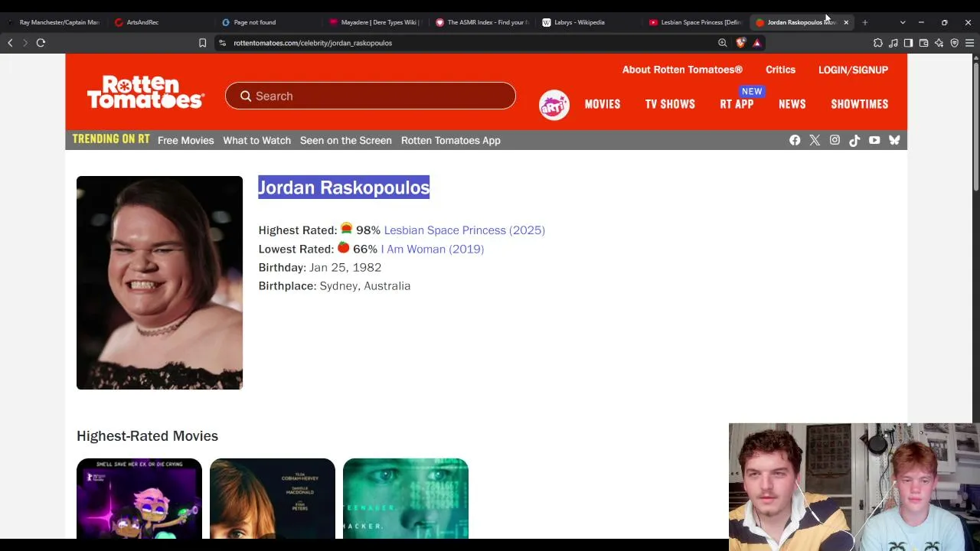Click the browser address bar URL

point(313,43)
